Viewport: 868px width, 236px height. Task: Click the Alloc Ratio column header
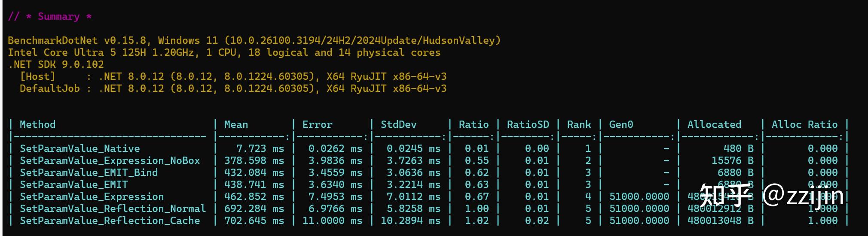804,125
